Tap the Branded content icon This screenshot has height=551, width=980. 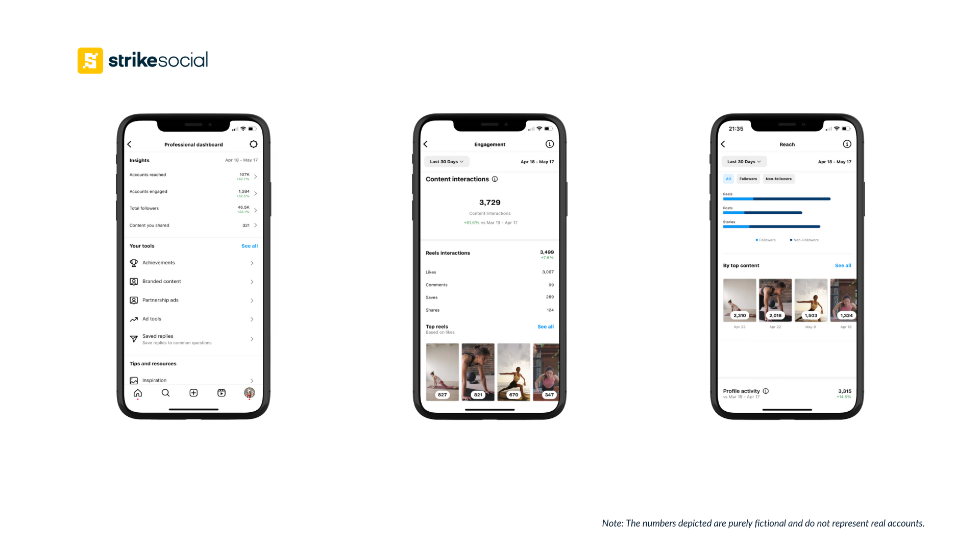(134, 281)
